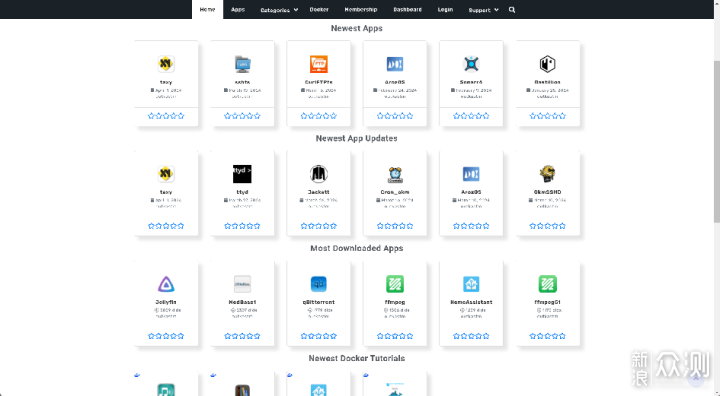Viewport: 720px width, 396px height.
Task: Go to the Membership page
Action: pyautogui.click(x=360, y=9)
